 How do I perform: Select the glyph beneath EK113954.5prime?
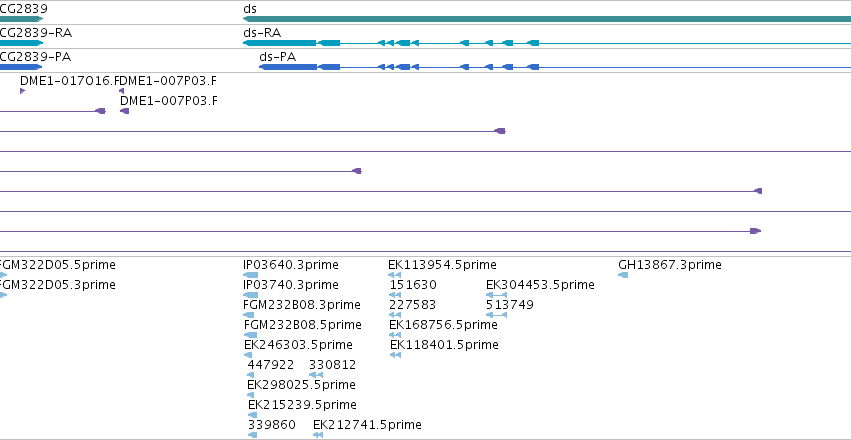click(395, 275)
